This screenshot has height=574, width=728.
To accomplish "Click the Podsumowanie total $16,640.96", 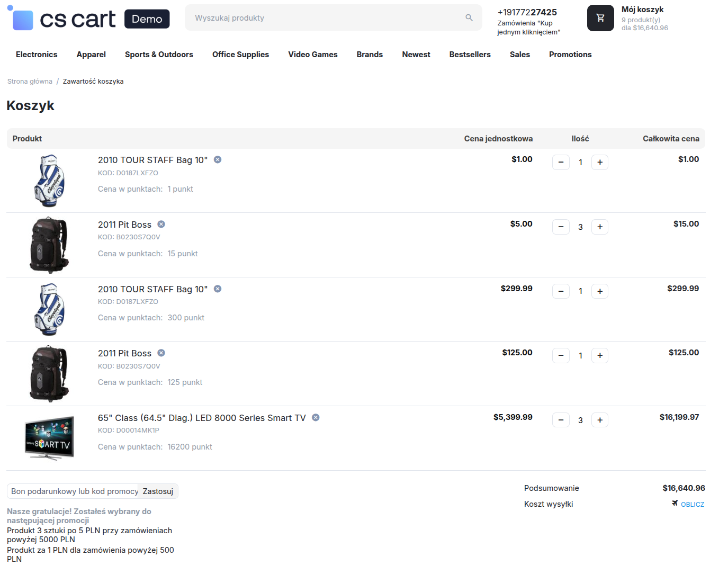I will pyautogui.click(x=684, y=488).
